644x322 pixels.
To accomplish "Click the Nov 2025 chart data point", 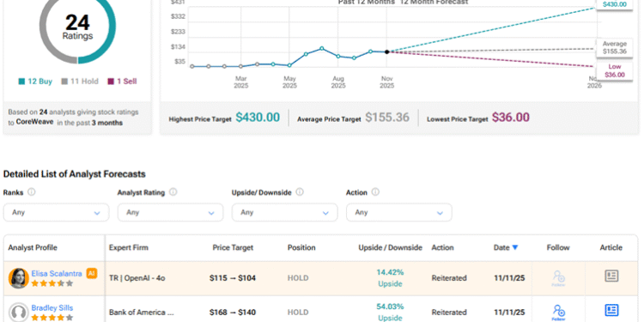I will click(x=387, y=52).
